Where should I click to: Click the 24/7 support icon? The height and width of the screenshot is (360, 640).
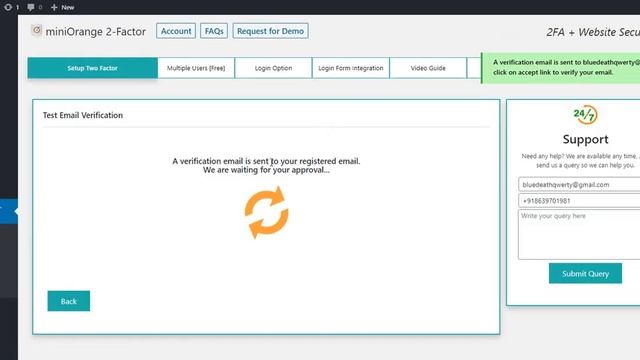tap(585, 115)
